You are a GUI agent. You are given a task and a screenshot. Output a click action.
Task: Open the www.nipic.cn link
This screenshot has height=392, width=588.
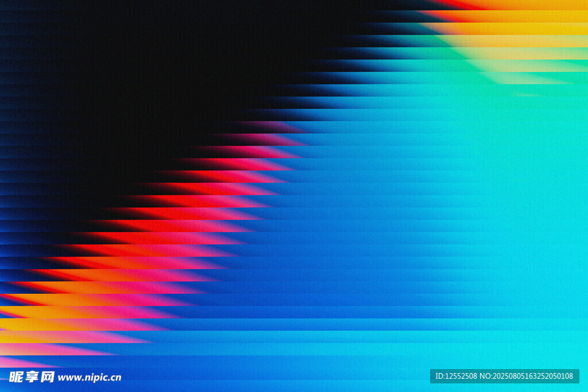[90, 378]
